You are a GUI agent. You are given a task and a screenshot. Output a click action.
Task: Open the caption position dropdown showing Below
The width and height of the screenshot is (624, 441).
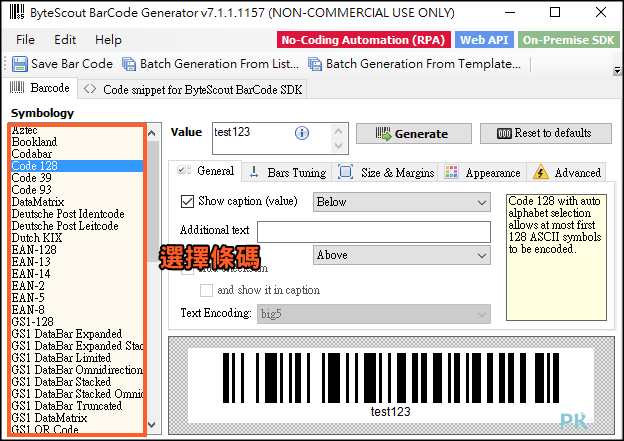click(402, 202)
